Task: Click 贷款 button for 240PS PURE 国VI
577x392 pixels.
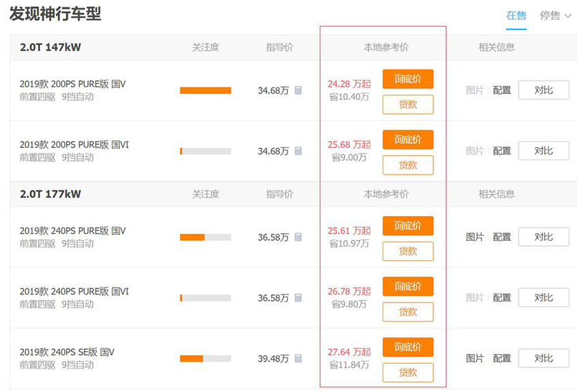Action: pos(408,312)
